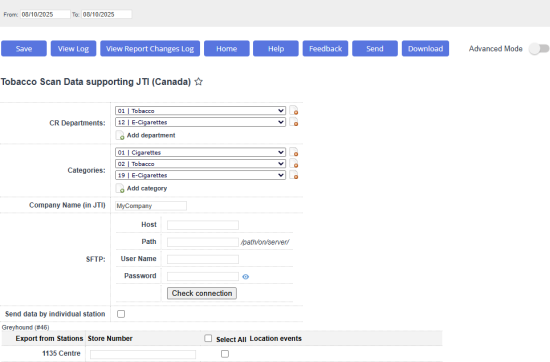The image size is (550, 362).
Task: Enable Send data by individual station checkbox
Action: [121, 314]
